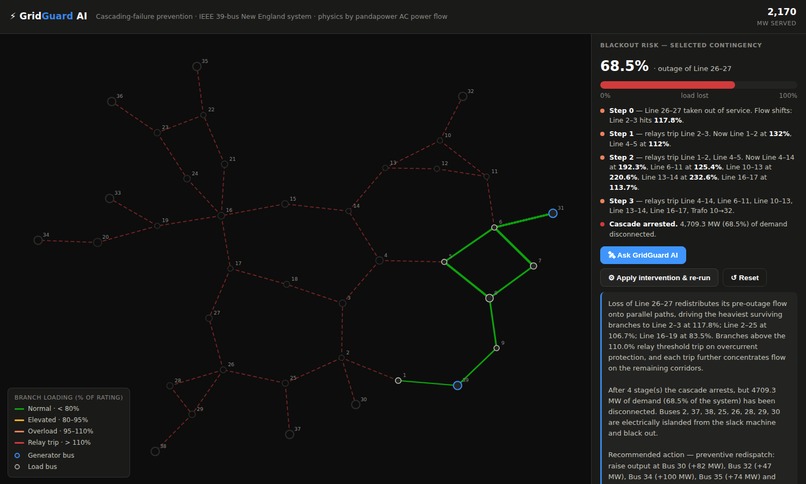
Task: Click the green Normal legend swatch
Action: pos(20,409)
